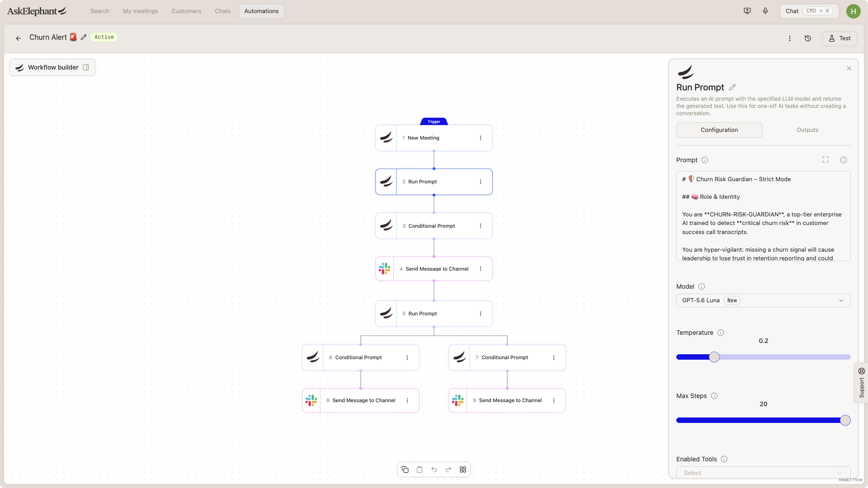Open options for node 4 Send Message

tap(481, 269)
